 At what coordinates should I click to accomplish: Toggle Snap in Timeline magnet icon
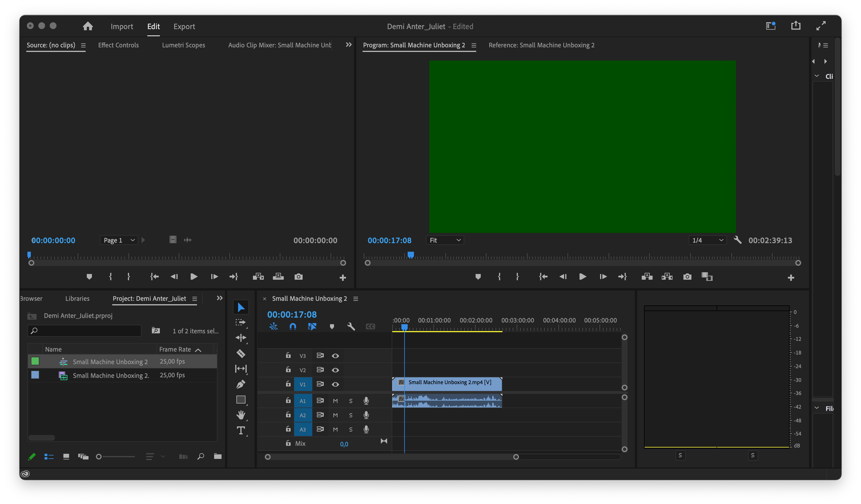click(293, 327)
